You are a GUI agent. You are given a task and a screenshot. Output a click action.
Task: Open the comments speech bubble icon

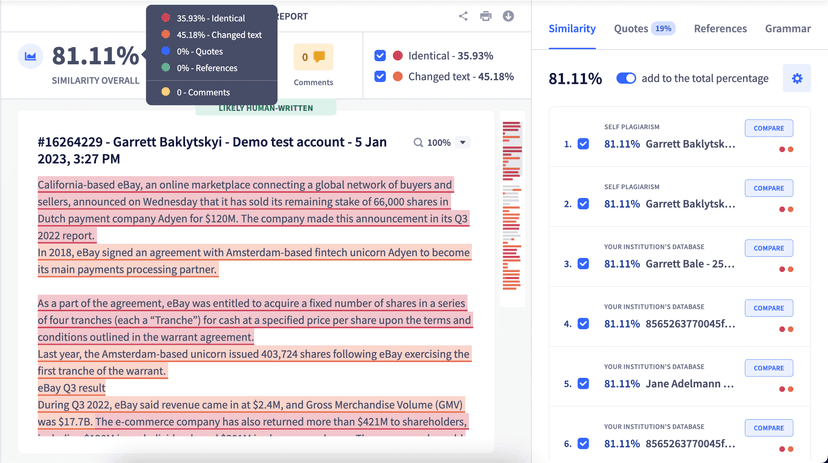pos(319,56)
